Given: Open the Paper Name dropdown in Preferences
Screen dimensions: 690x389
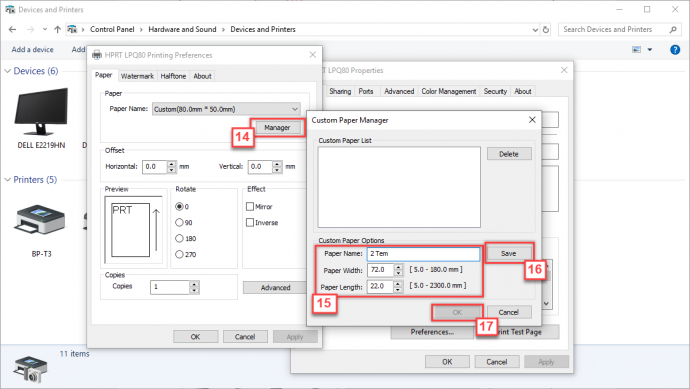Looking at the screenshot, I should point(227,109).
